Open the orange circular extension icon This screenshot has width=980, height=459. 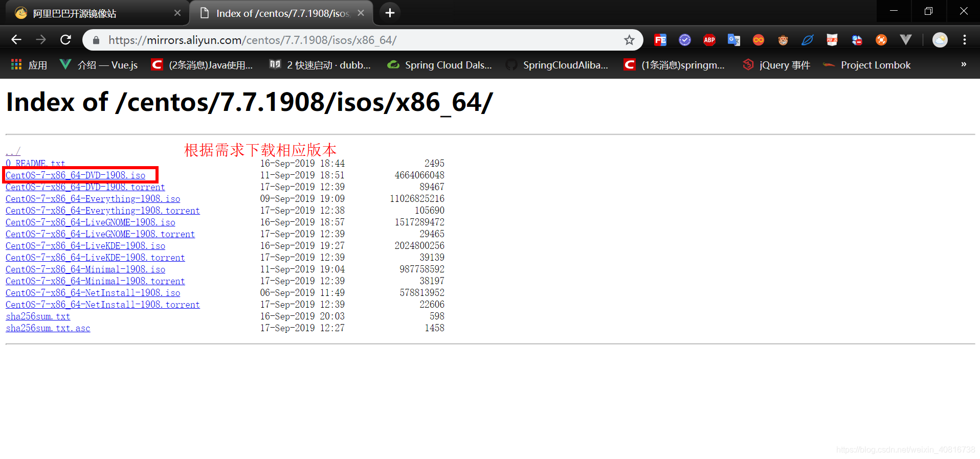tap(881, 40)
